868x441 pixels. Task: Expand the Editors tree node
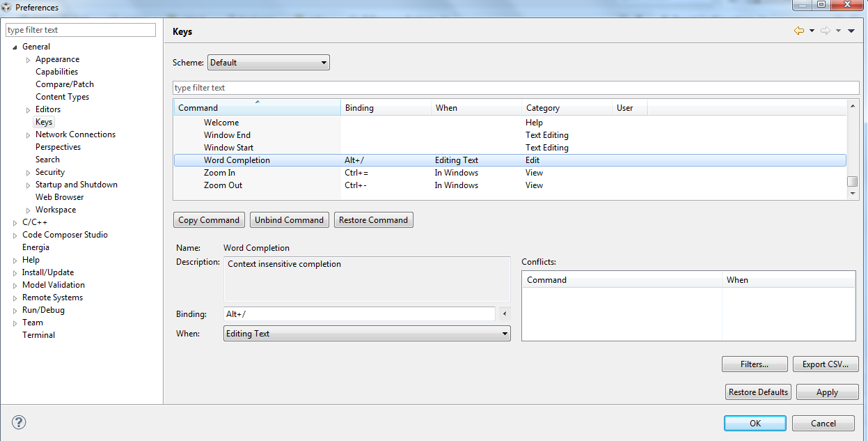pyautogui.click(x=29, y=110)
